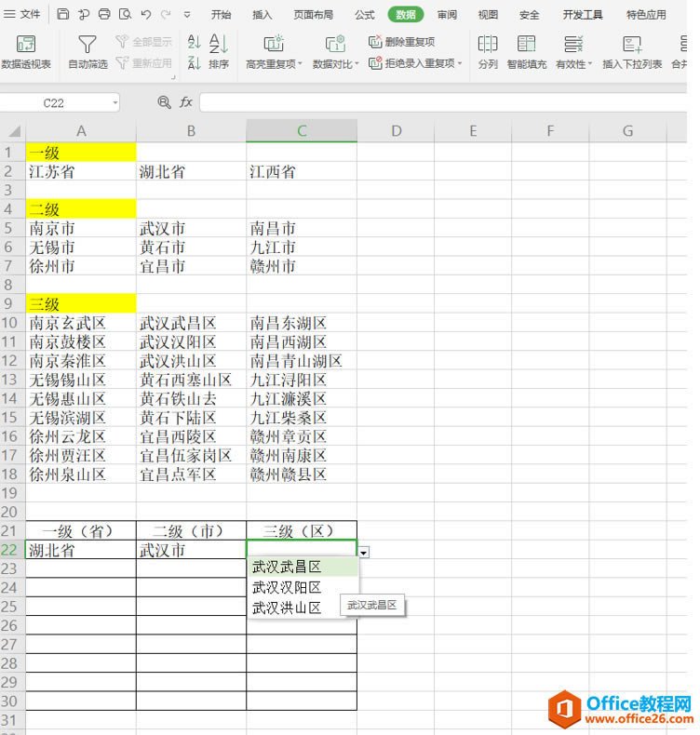Select column A header

(81, 131)
